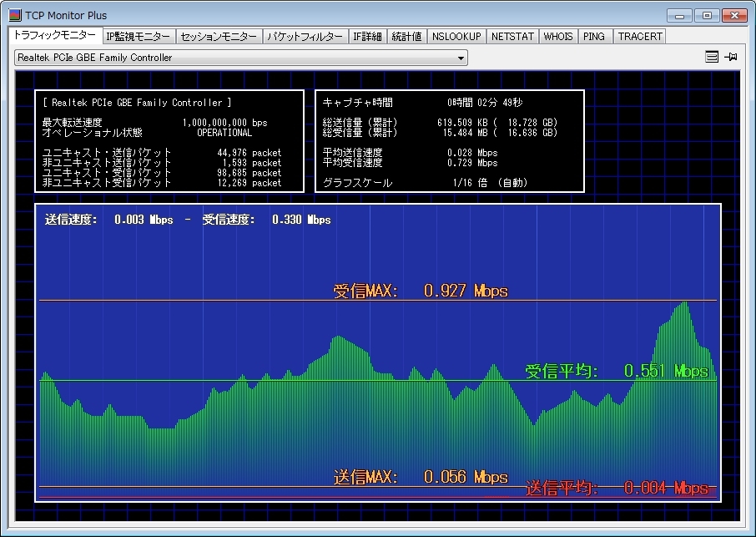
Task: Click the compact view icon beside the pin
Action: point(711,57)
